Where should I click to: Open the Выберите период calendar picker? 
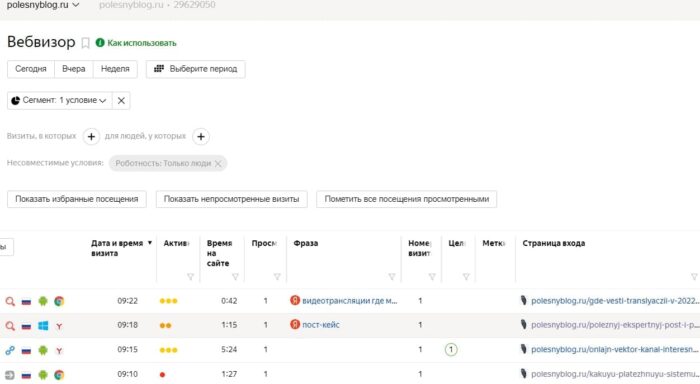point(196,69)
